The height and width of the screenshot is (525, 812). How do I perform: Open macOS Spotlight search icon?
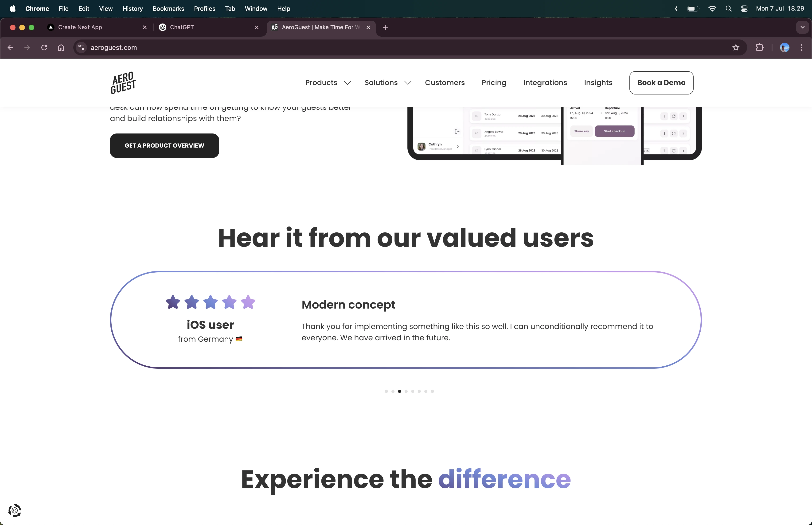point(729,9)
